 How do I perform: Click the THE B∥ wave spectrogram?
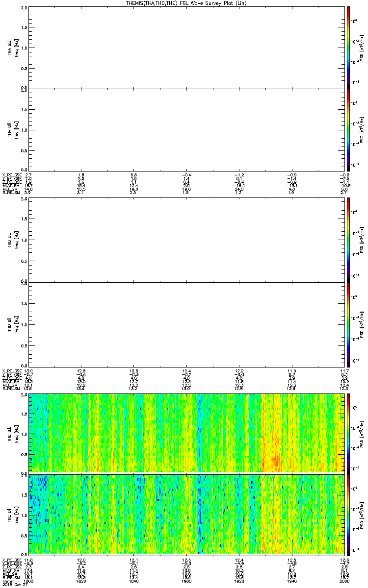click(186, 514)
